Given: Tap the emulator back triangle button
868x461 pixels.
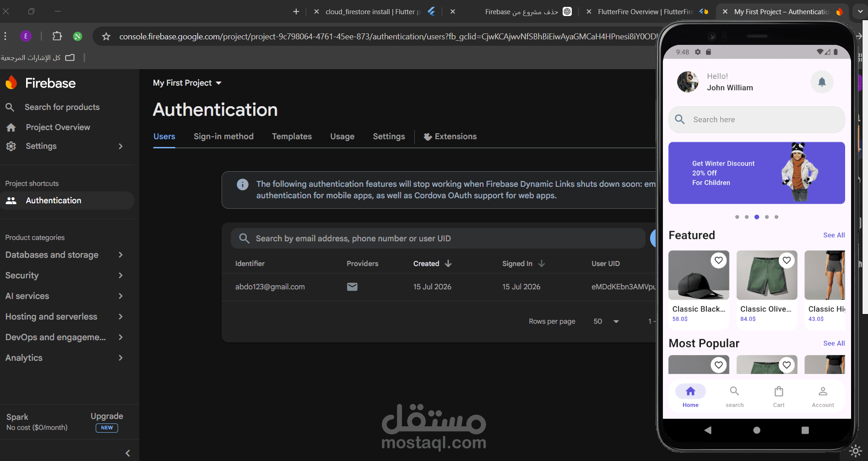Looking at the screenshot, I should tap(708, 430).
